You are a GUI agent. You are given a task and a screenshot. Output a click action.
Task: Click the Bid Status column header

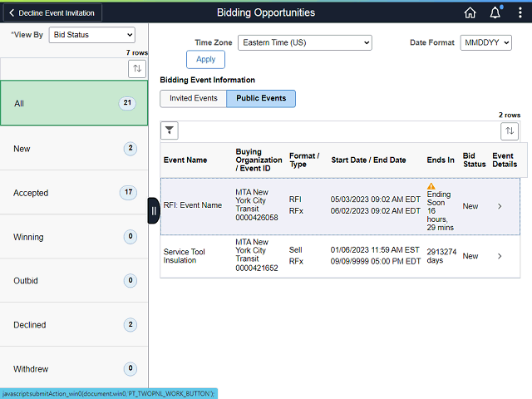tap(475, 160)
